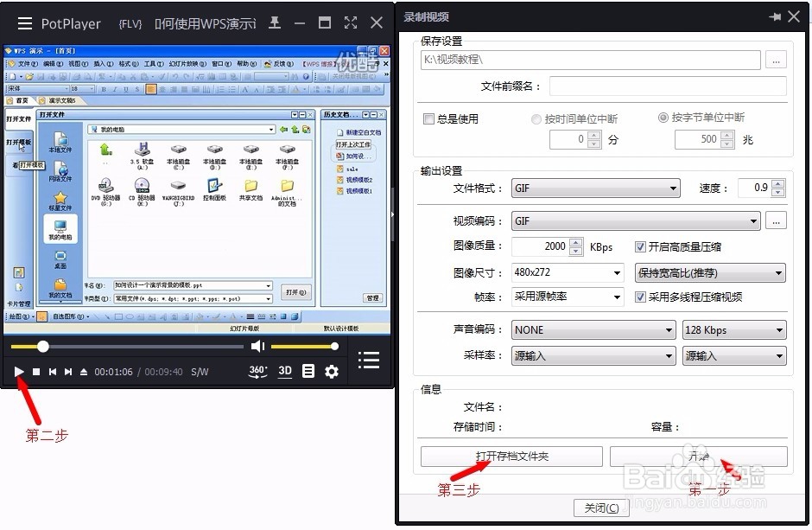Increase the 500 megabyte split value
The width and height of the screenshot is (812, 530).
pyautogui.click(x=727, y=135)
